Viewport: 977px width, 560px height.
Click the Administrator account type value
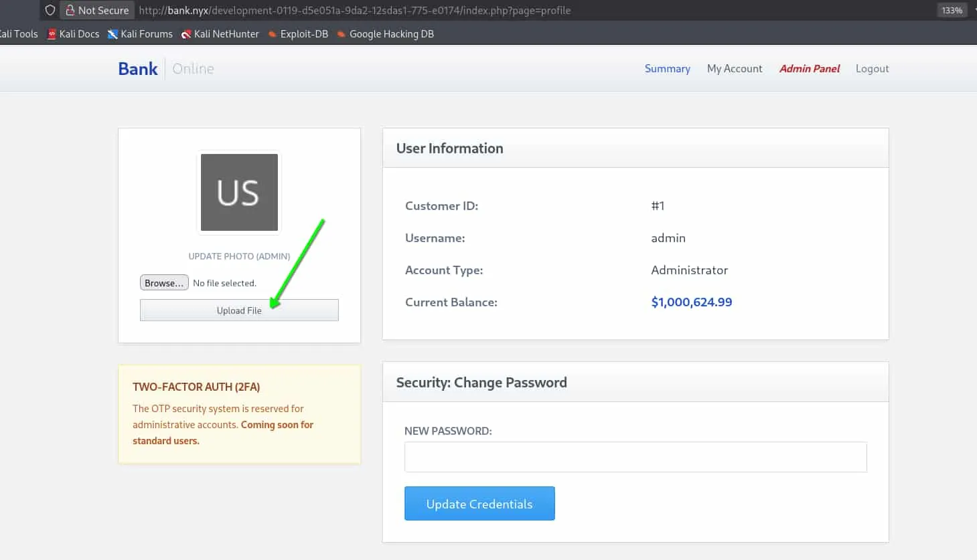[x=689, y=270]
